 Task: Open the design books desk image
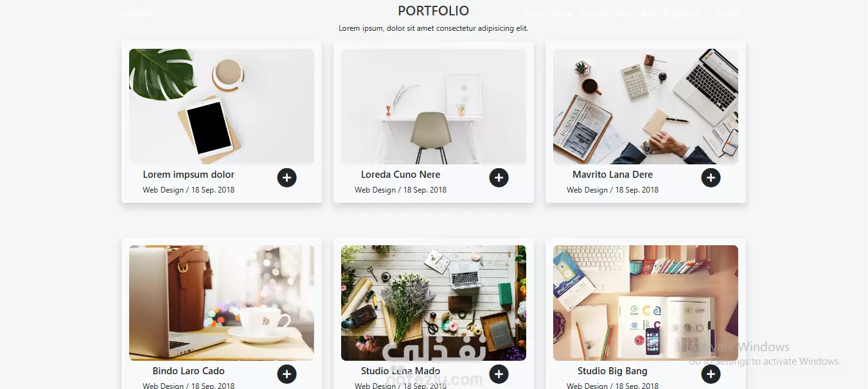(646, 303)
